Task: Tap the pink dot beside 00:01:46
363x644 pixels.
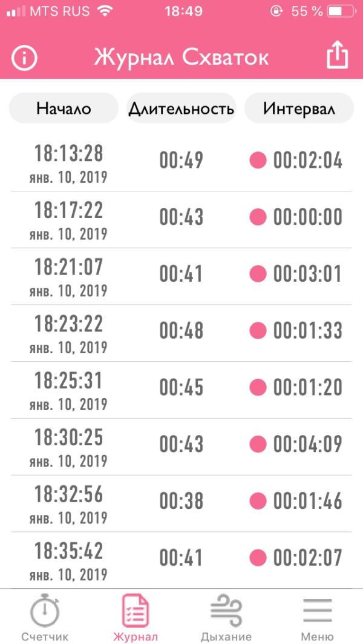Action: coord(258,501)
